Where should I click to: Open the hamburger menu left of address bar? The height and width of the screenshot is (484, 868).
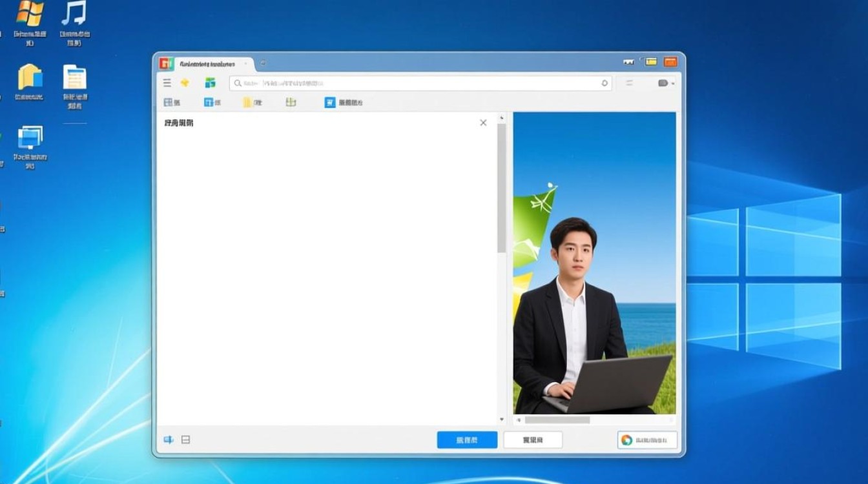(x=167, y=83)
